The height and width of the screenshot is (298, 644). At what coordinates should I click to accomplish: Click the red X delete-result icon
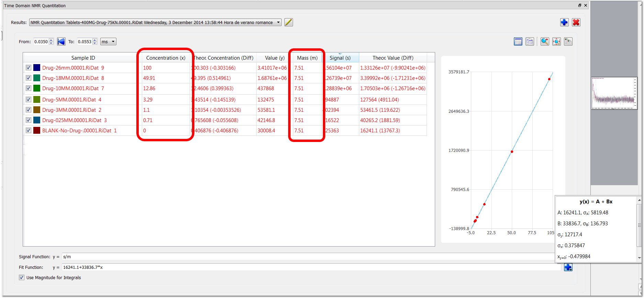click(x=576, y=22)
